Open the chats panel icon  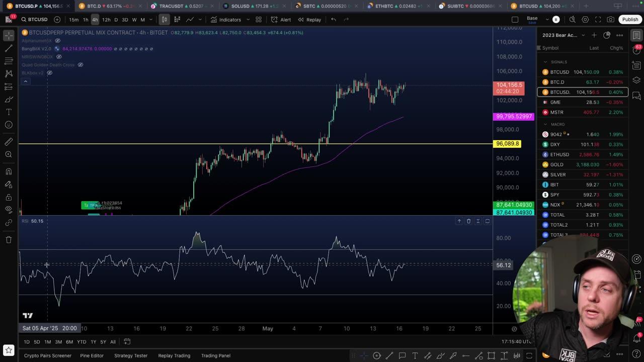(x=636, y=96)
